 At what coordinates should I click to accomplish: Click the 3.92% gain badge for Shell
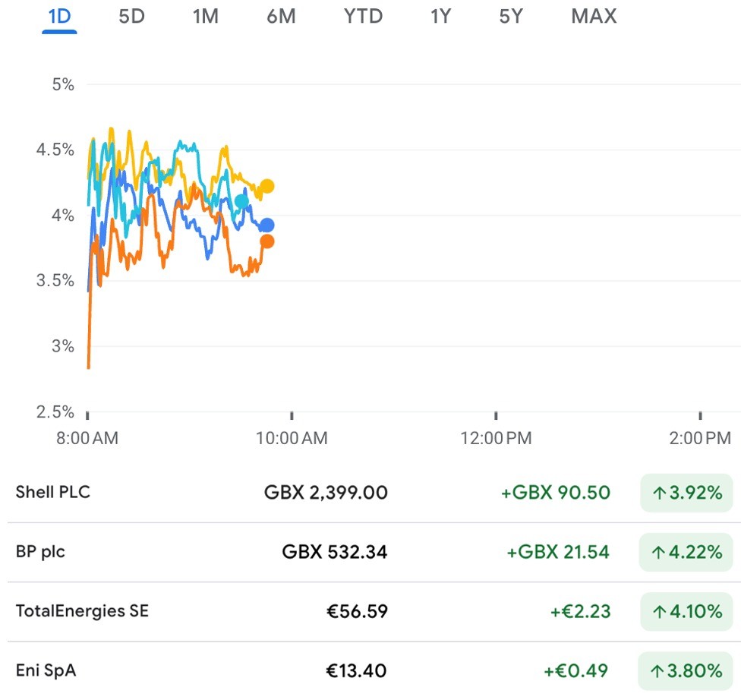coord(686,493)
